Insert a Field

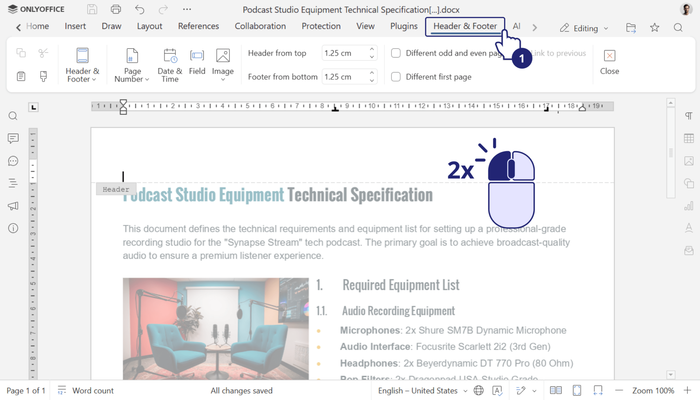197,62
